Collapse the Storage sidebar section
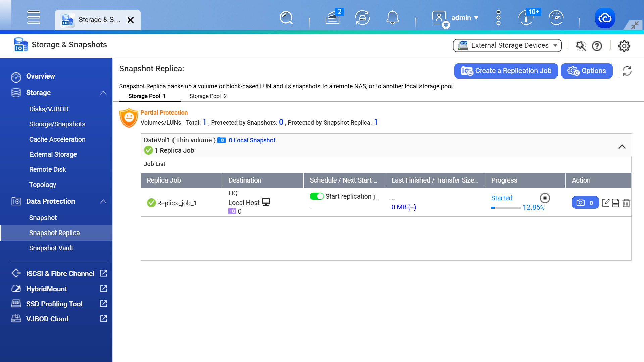 pos(103,93)
